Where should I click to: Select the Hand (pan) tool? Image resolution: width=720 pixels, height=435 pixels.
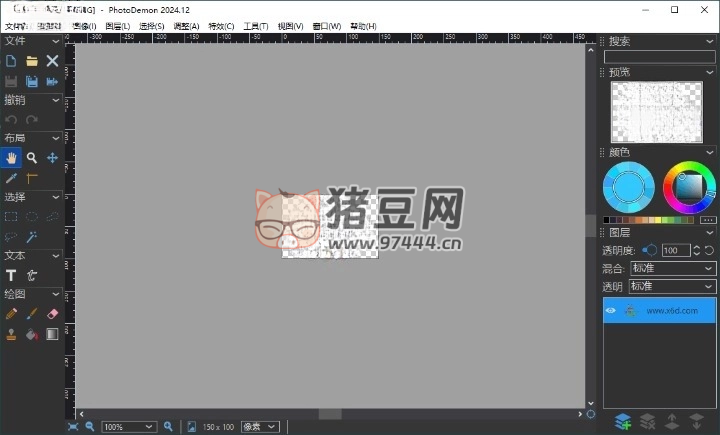coord(11,158)
